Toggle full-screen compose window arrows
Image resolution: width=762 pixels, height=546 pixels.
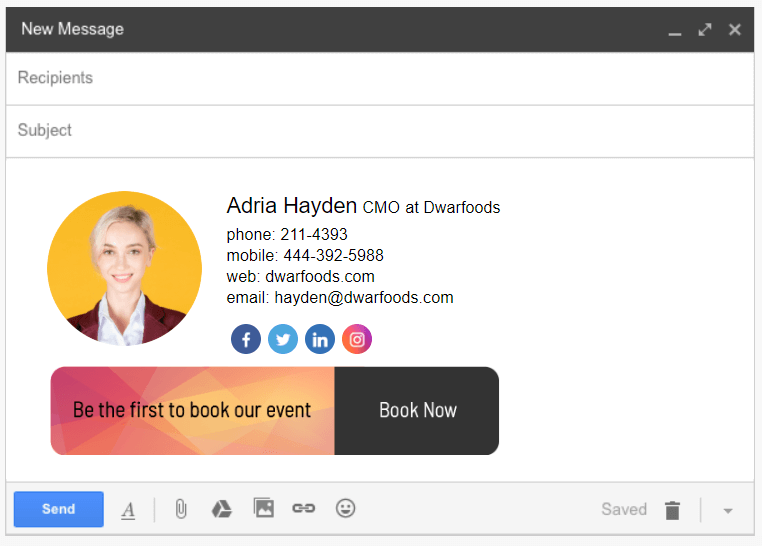tap(705, 30)
